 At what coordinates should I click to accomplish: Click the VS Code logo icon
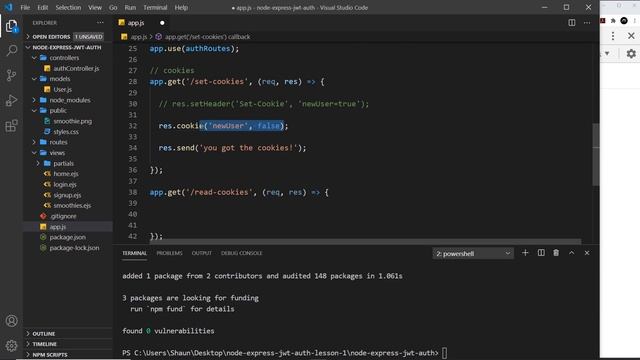coord(8,7)
